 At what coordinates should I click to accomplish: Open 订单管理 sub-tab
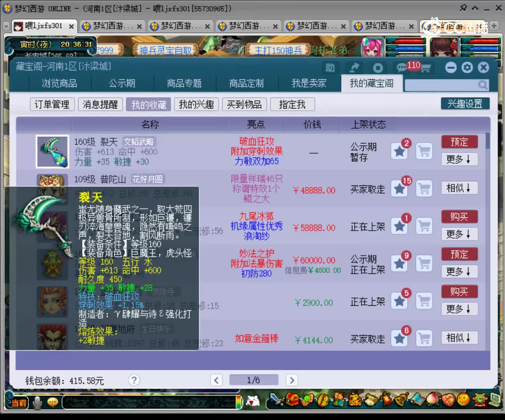pos(52,104)
